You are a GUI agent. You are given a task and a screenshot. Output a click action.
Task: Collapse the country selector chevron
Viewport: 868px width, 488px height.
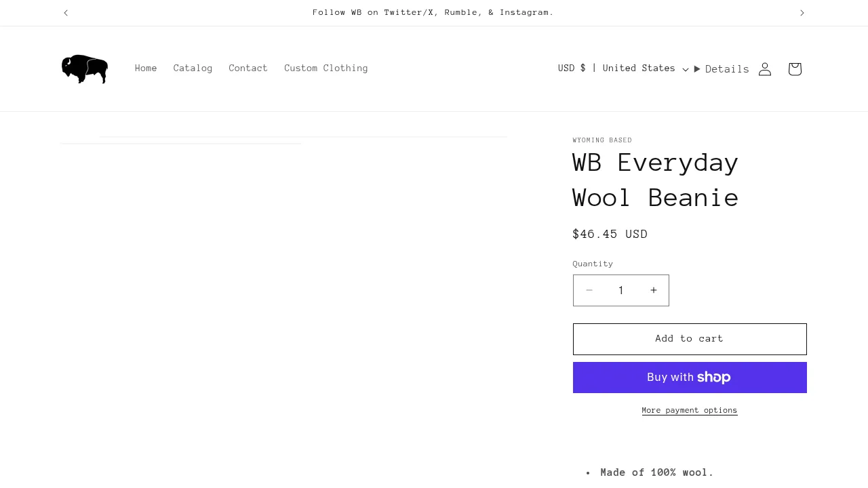click(x=686, y=70)
